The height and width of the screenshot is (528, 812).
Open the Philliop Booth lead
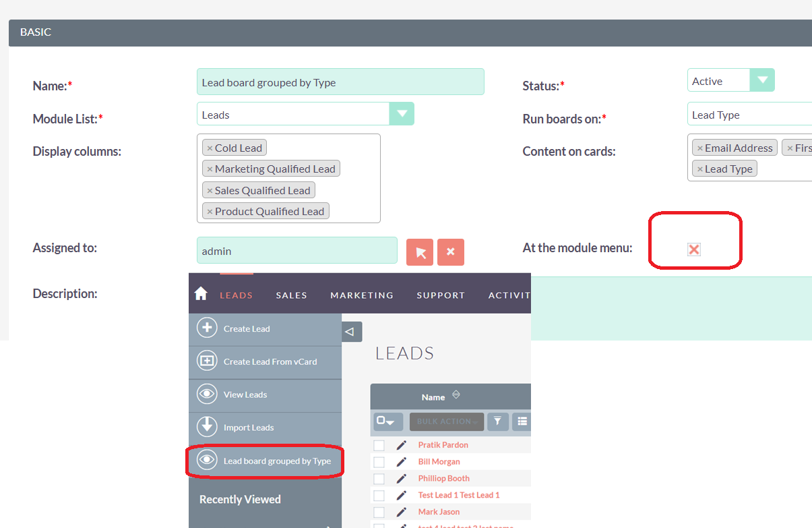[x=443, y=479]
